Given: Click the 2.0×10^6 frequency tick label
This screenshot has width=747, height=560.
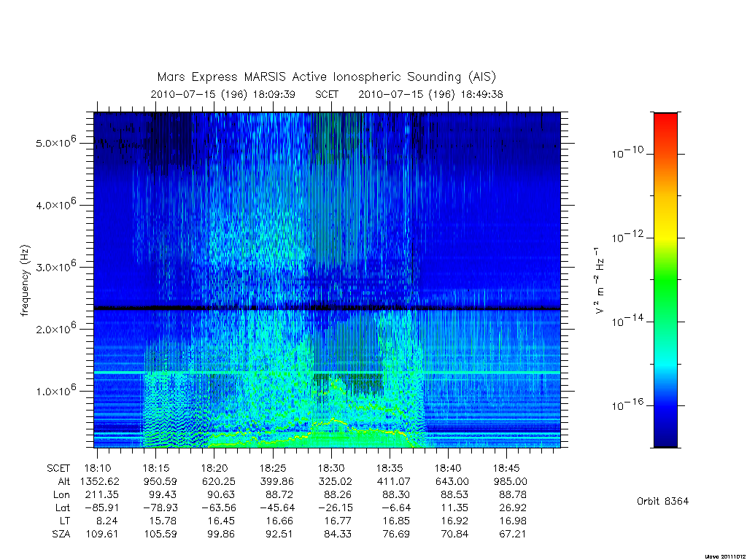Looking at the screenshot, I should pyautogui.click(x=55, y=328).
